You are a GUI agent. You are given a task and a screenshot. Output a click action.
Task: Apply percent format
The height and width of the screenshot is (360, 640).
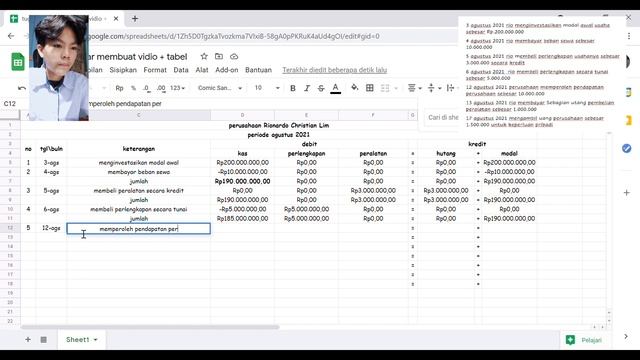[133, 88]
